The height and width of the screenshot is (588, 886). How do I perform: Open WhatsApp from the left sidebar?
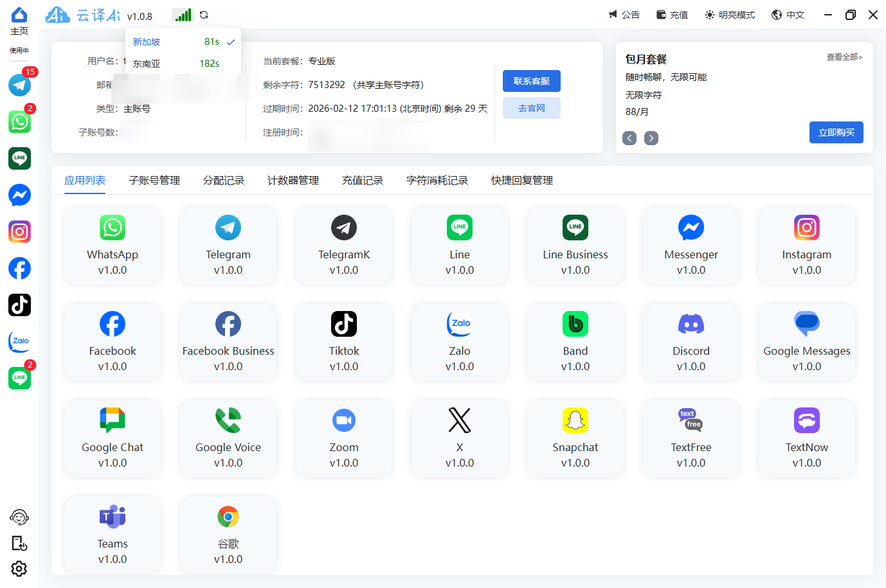[x=19, y=121]
